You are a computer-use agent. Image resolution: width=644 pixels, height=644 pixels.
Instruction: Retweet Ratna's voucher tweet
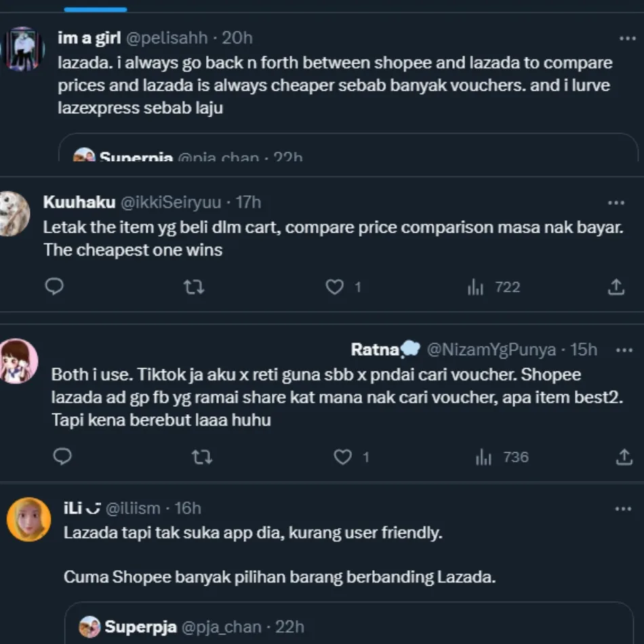[202, 457]
